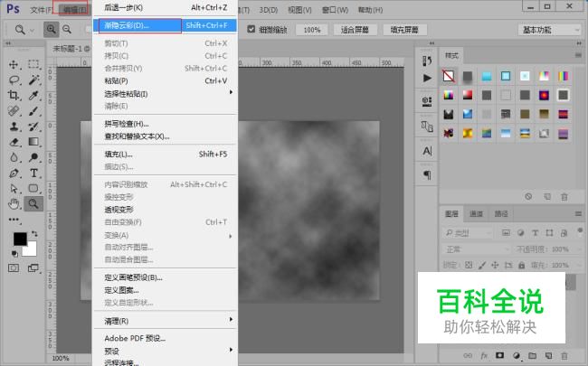The height and width of the screenshot is (366, 588).
Task: Switch to zoom-in mode in options bar
Action: (51, 29)
